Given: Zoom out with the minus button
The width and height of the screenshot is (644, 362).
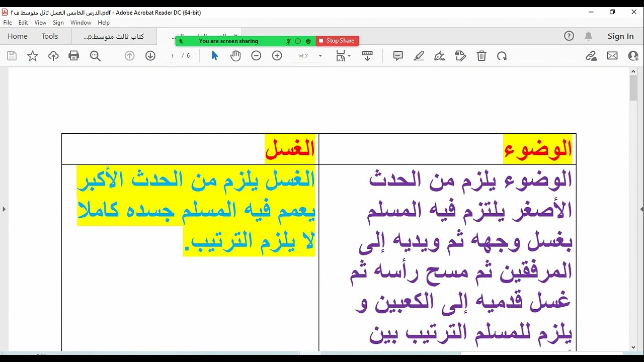Looking at the screenshot, I should [256, 56].
